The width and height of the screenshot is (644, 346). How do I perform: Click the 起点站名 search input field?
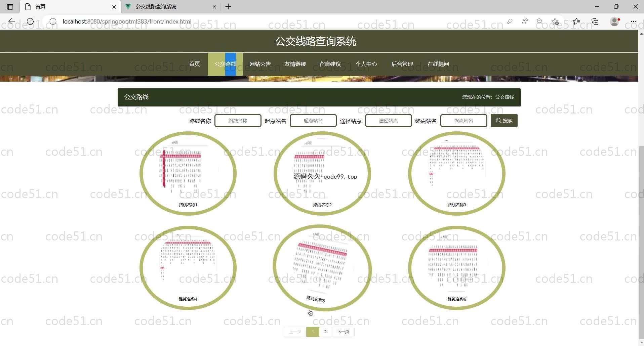313,121
